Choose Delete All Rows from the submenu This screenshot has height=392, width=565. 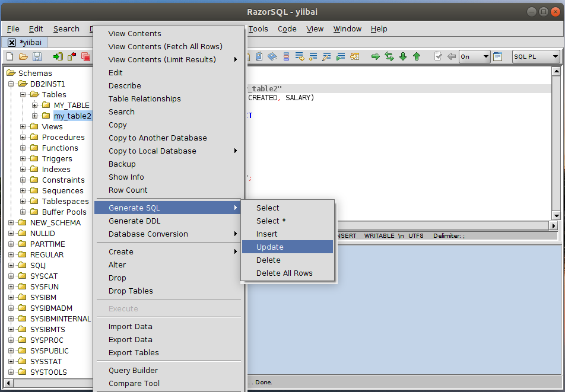click(287, 273)
